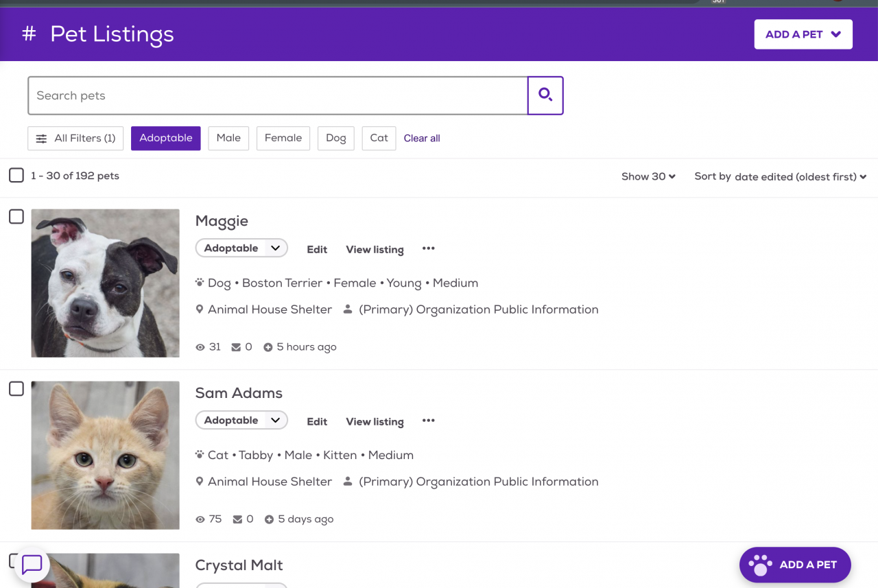Click Sam Adams' 'Animal House Shelter' location text
878x588 pixels.
pyautogui.click(x=270, y=482)
